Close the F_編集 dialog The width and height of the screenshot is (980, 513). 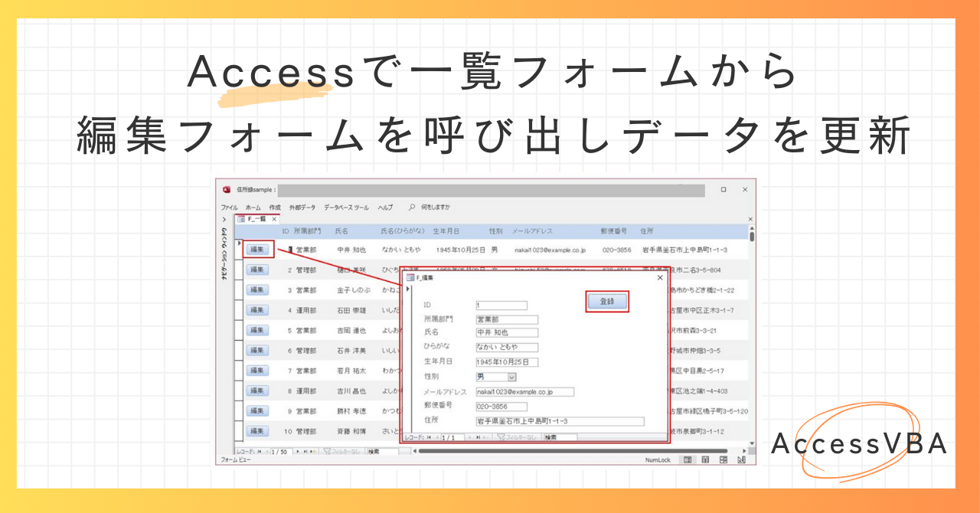tap(660, 277)
